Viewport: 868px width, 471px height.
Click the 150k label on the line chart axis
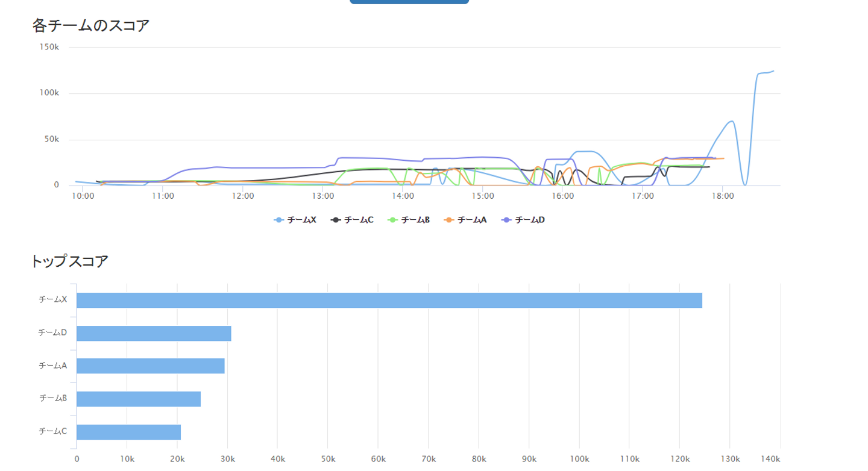pos(49,47)
